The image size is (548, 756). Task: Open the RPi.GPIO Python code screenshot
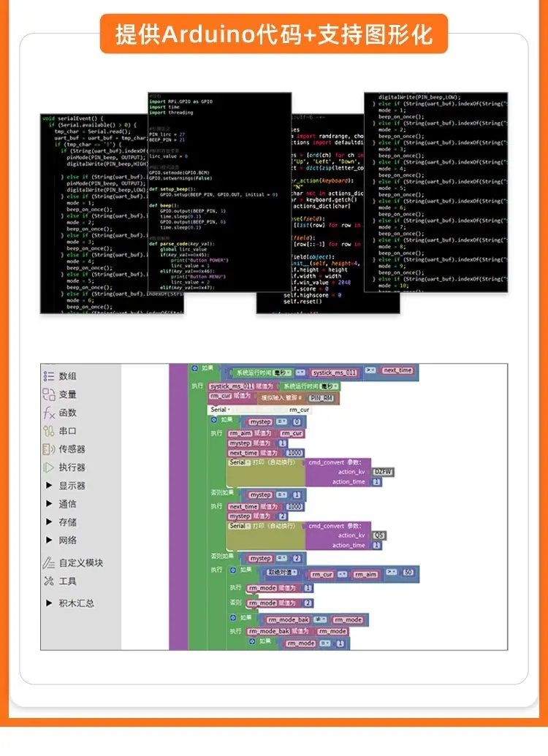(x=220, y=192)
